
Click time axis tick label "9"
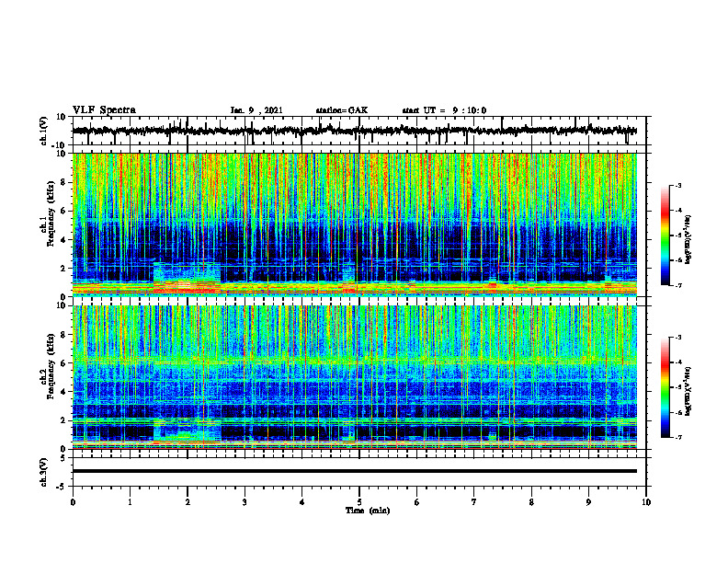pyautogui.click(x=588, y=502)
